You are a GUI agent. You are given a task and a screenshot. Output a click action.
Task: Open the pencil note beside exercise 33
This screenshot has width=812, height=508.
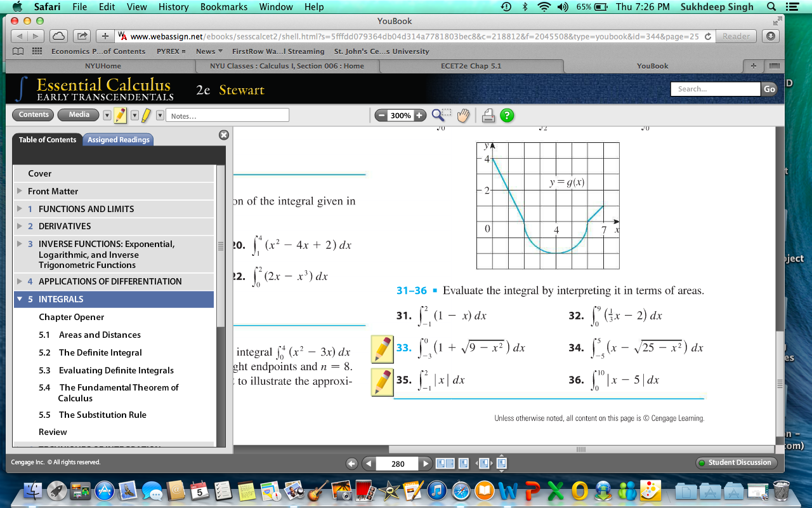(x=383, y=348)
